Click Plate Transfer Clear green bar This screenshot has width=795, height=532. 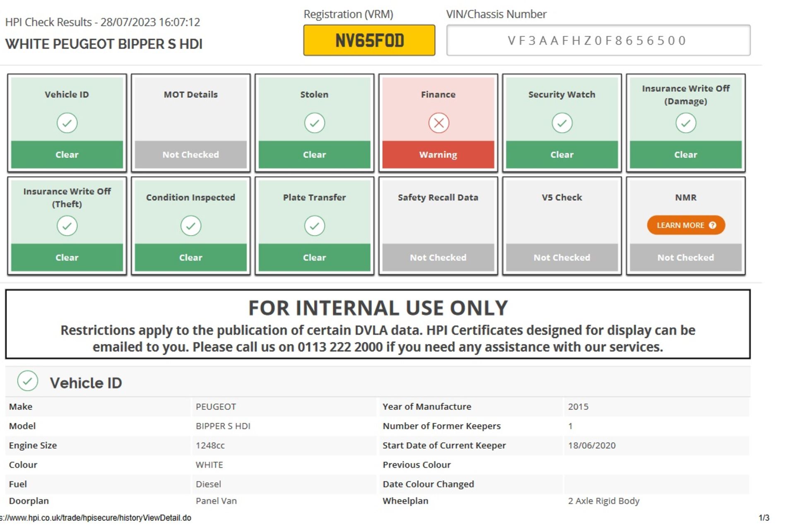tap(314, 258)
